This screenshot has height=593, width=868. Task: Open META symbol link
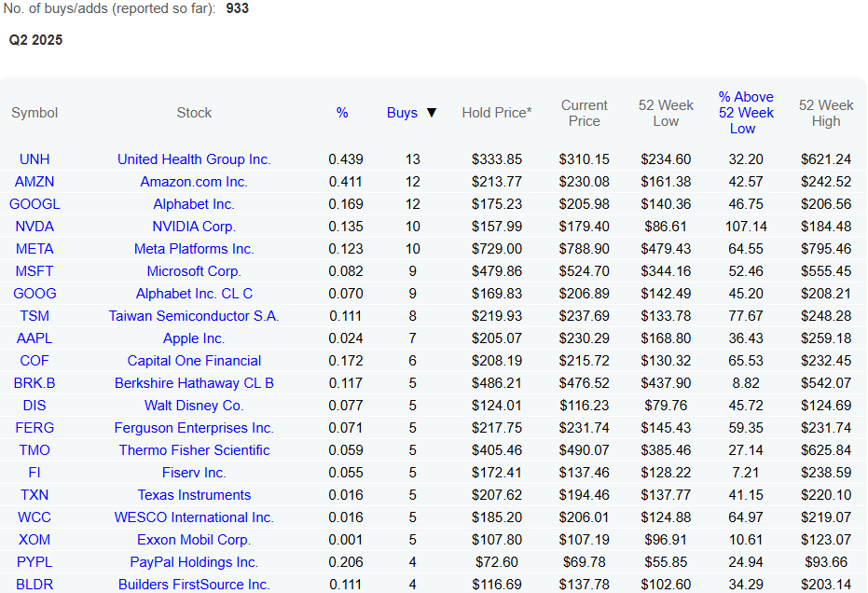click(x=34, y=249)
